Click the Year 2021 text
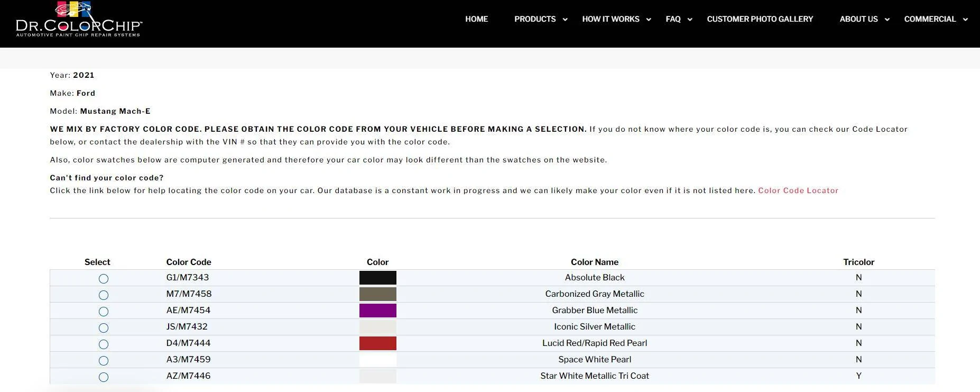980x392 pixels. click(x=72, y=75)
